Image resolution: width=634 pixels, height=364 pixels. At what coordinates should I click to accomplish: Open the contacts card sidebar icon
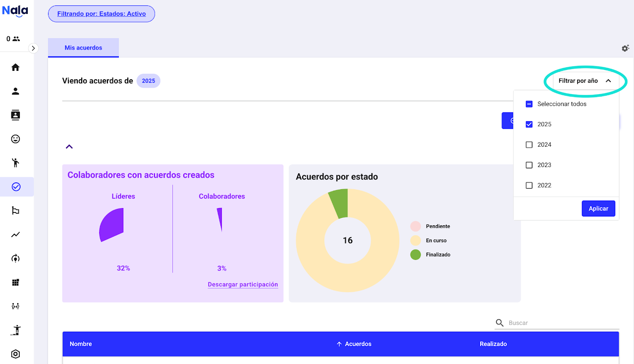coord(15,115)
